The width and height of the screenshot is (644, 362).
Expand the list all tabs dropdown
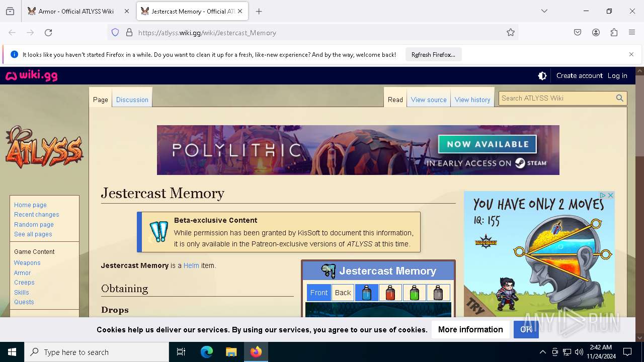tap(544, 11)
